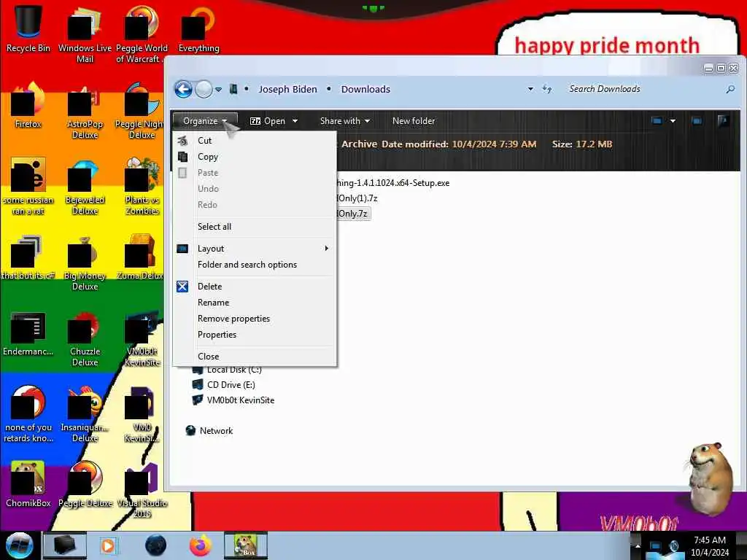Open the view options dropdown arrow
Image resolution: width=747 pixels, height=560 pixels.
tap(673, 121)
